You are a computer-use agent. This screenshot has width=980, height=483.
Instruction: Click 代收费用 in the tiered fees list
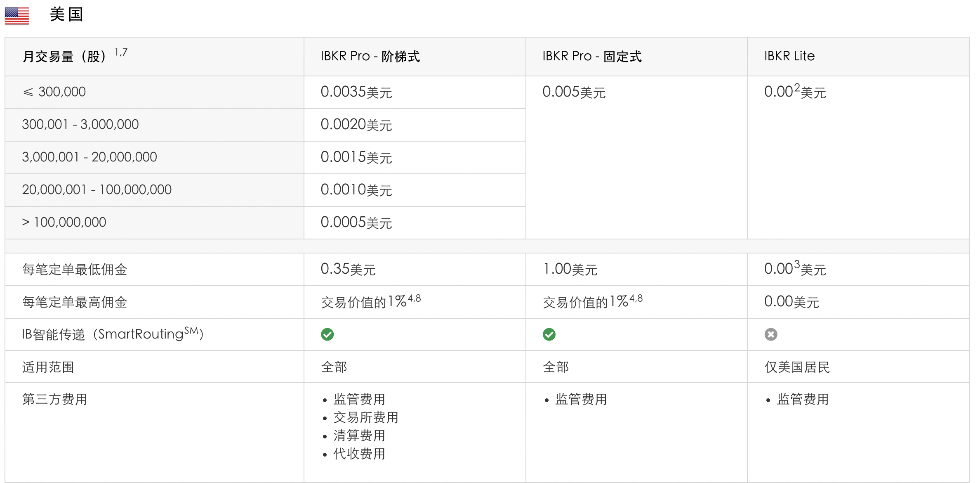359,454
